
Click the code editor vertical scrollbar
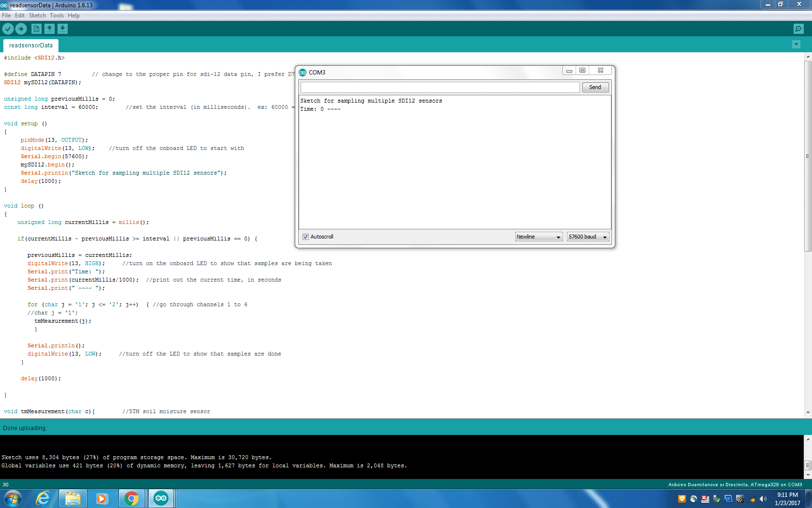(808, 156)
